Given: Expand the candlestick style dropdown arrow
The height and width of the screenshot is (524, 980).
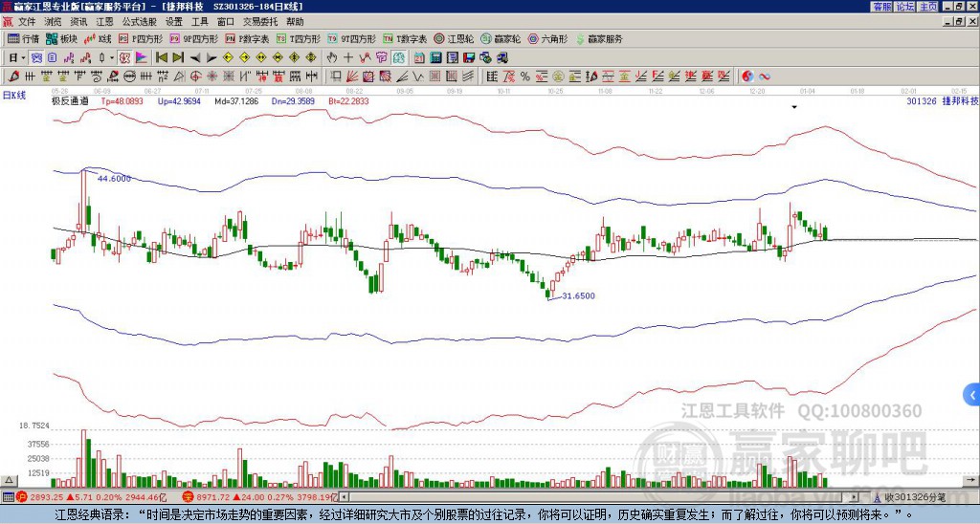Looking at the screenshot, I should (x=112, y=58).
